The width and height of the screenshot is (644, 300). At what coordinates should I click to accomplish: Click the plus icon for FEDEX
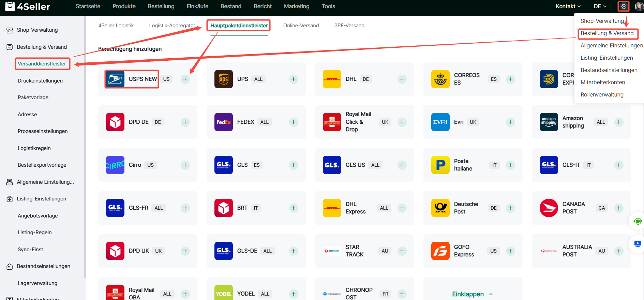pyautogui.click(x=294, y=122)
